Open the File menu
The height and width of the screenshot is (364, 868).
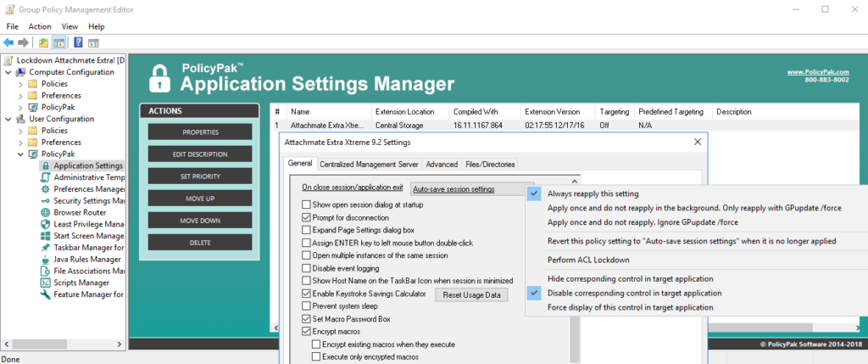(12, 26)
